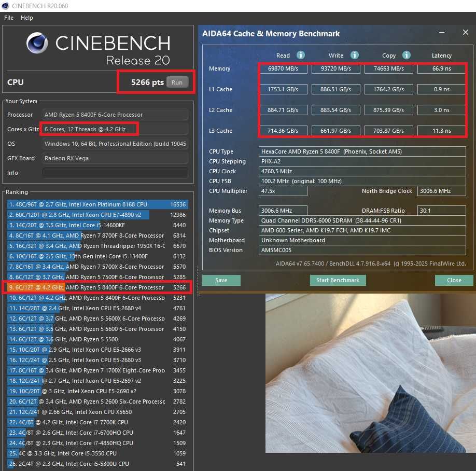Select ranking row 17 Ryzen 7 1700X
Viewport: 476px width, 471px height.
point(97,370)
